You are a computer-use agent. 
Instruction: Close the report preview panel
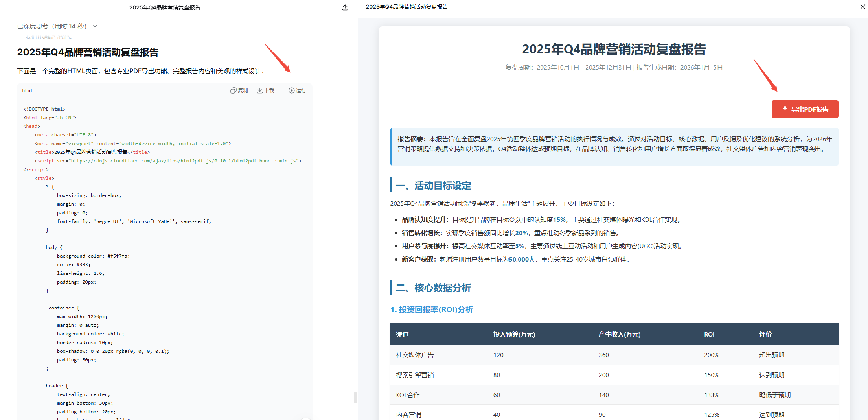[862, 7]
